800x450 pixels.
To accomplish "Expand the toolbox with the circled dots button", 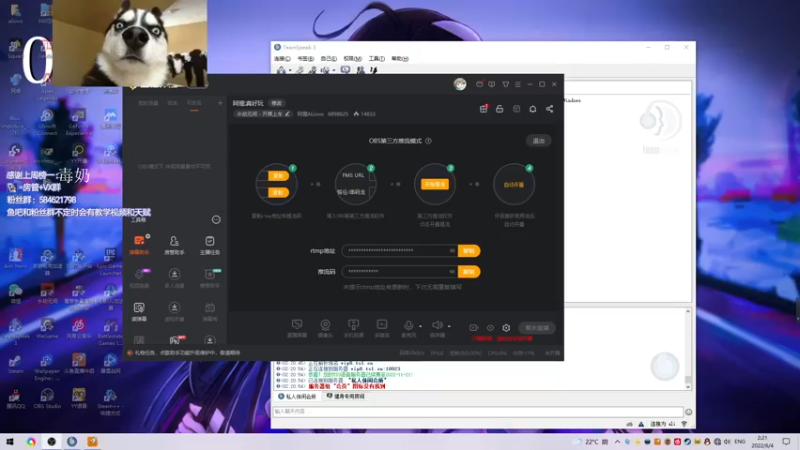I will click(x=216, y=219).
